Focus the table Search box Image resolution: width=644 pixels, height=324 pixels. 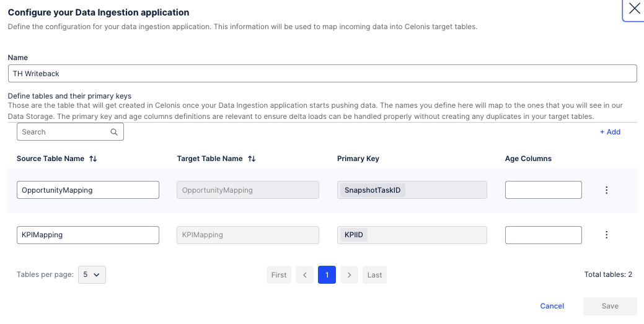coord(64,132)
